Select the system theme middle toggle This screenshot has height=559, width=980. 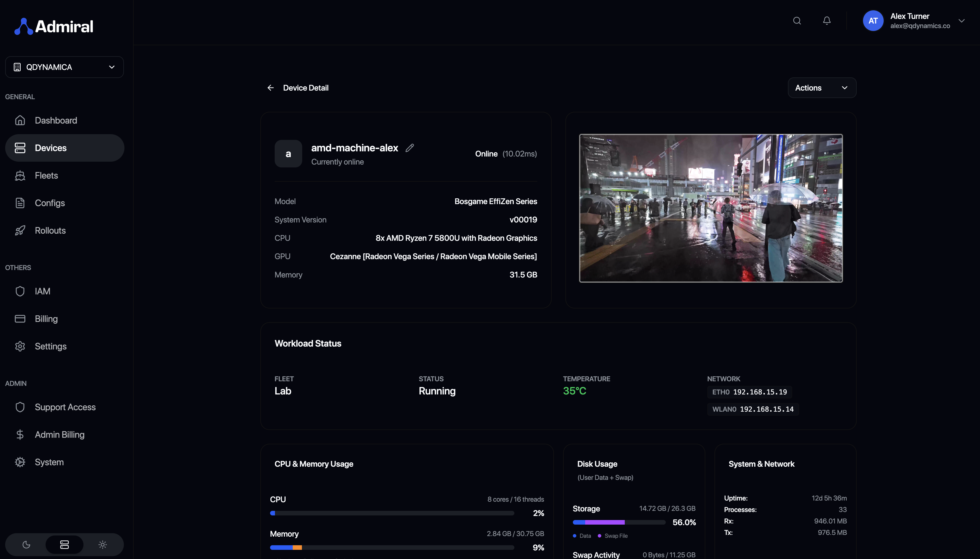tap(65, 544)
